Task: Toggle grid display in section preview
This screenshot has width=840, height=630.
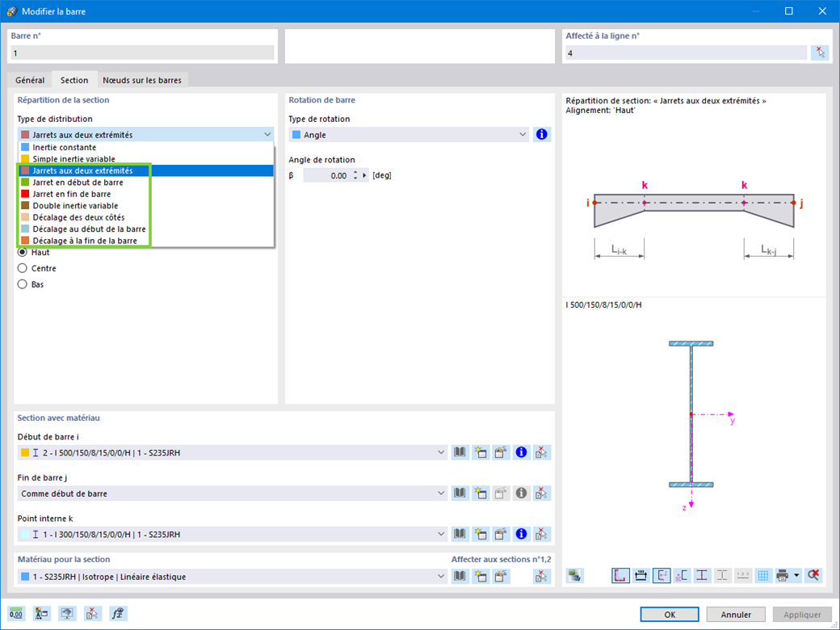Action: tap(762, 576)
